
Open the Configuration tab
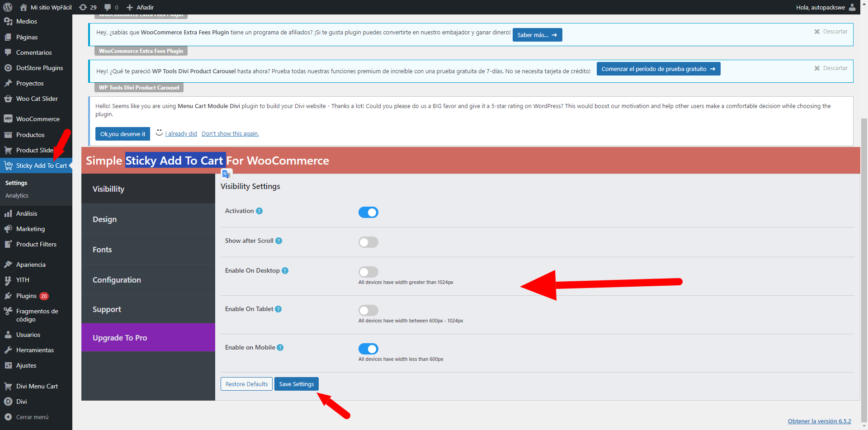pyautogui.click(x=148, y=280)
